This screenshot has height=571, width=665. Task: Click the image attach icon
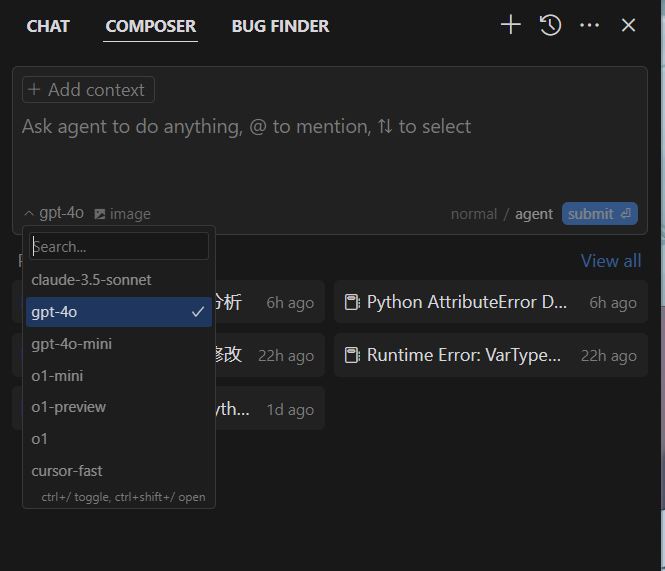122,213
